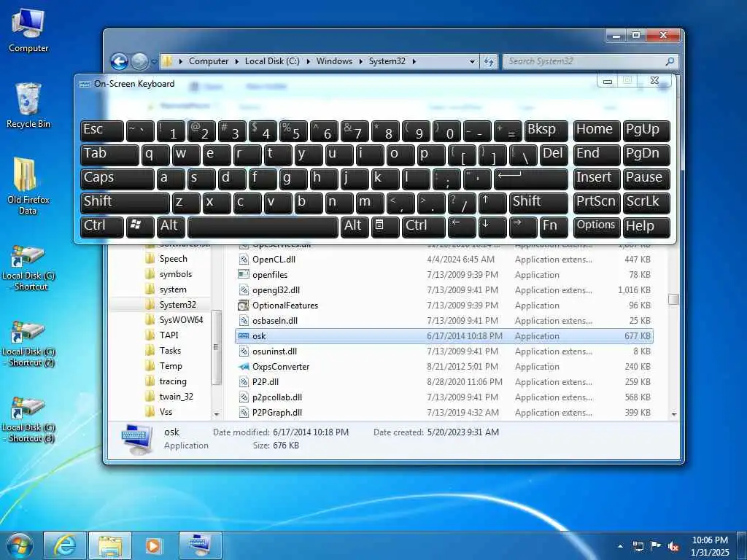
Task: Click the file list vertical scrollbar thumb
Action: (673, 299)
